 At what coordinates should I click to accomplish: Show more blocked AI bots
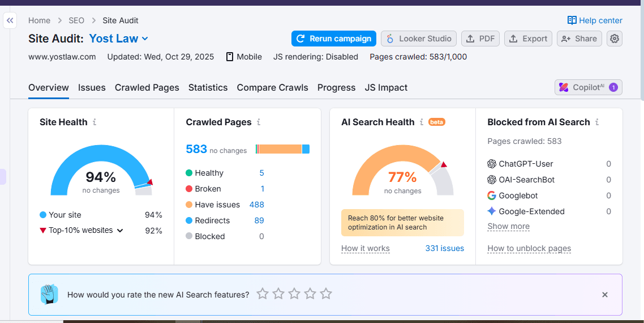tap(508, 226)
